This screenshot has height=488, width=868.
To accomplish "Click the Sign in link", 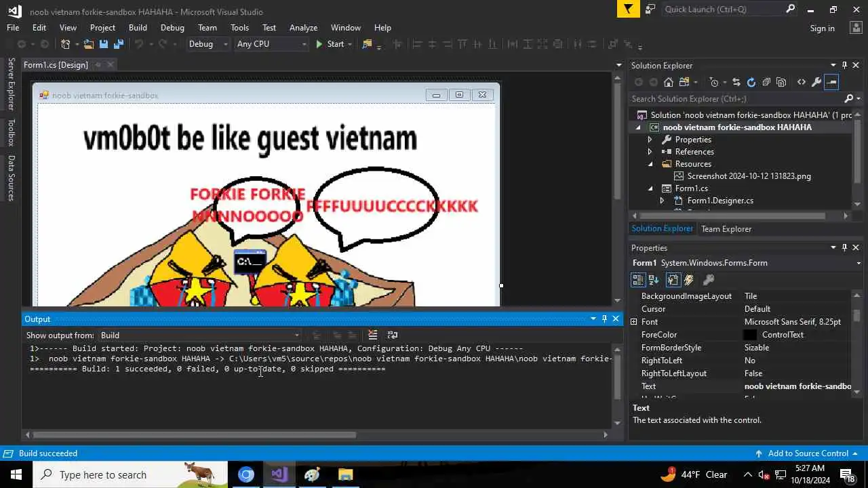I will pyautogui.click(x=822, y=28).
